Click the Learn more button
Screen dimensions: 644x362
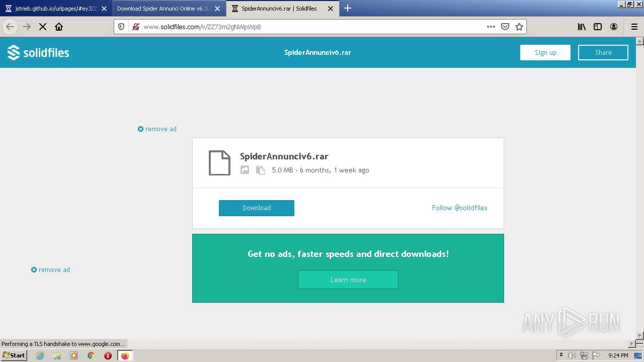348,280
